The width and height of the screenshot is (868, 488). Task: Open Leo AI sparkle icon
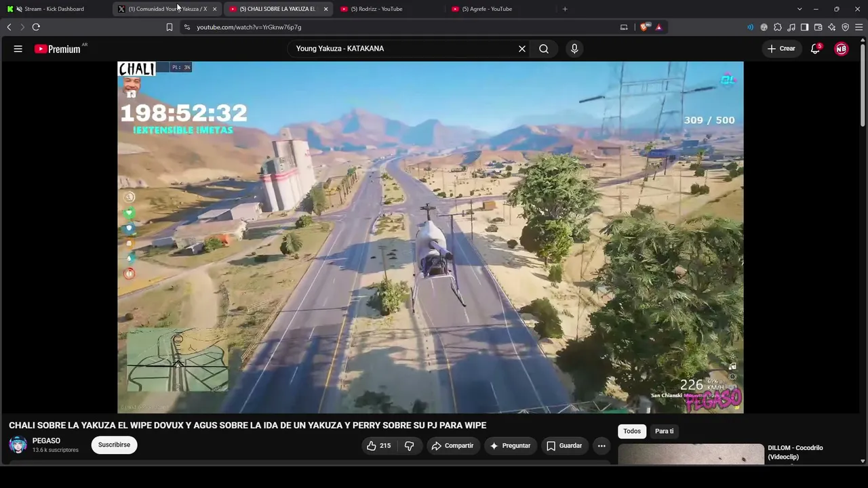[831, 27]
